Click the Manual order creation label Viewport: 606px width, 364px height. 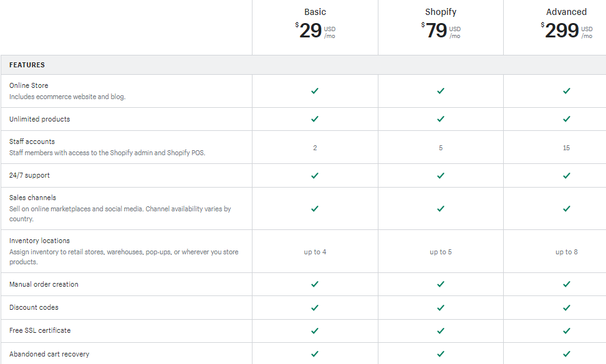click(44, 284)
